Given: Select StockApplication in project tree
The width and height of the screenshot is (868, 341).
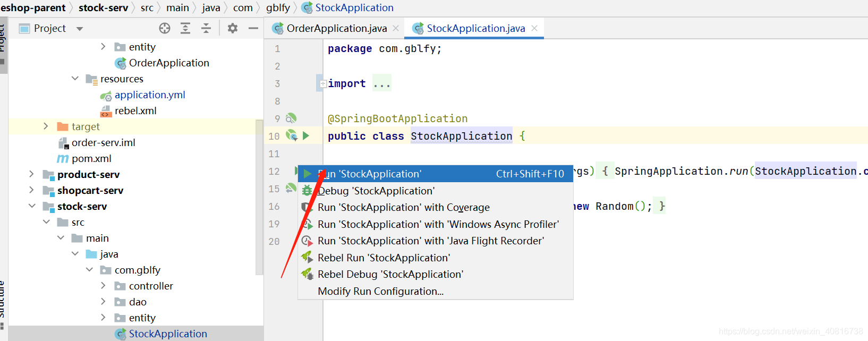Looking at the screenshot, I should (x=168, y=334).
